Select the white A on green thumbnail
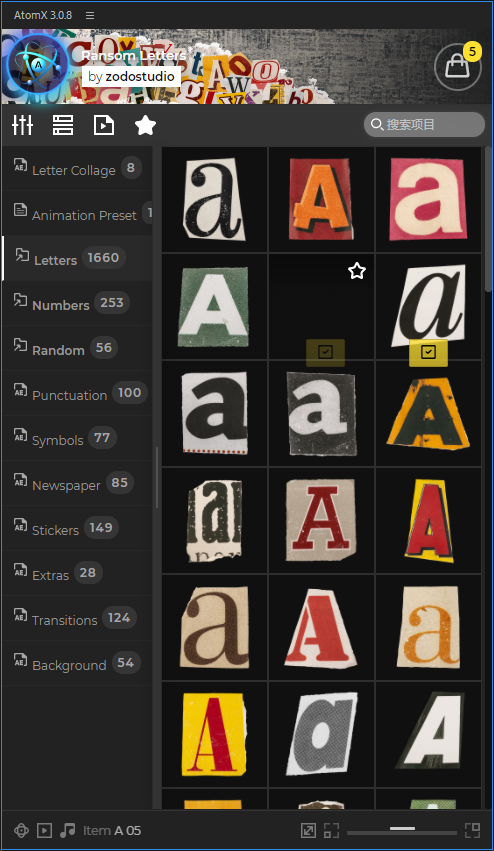Viewport: 494px width, 851px height. (x=214, y=306)
